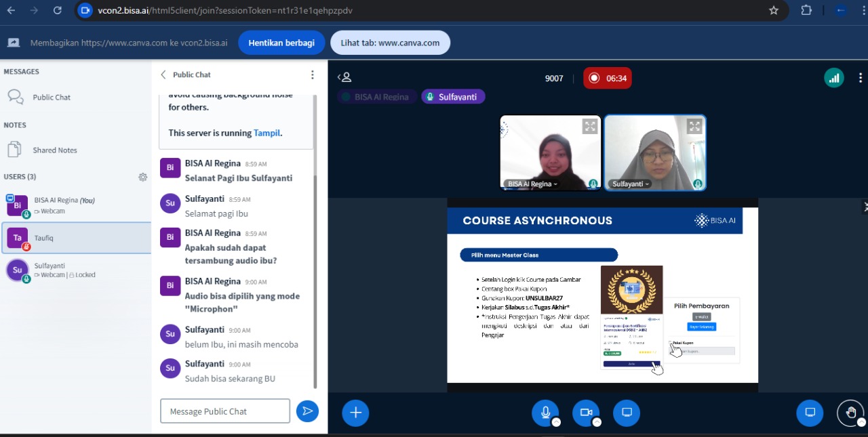Image resolution: width=868 pixels, height=437 pixels.
Task: Click the raise hand icon
Action: click(x=850, y=413)
